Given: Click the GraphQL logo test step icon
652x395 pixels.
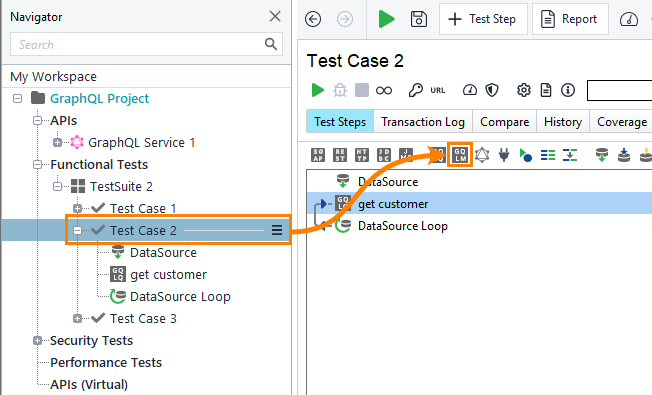Looking at the screenshot, I should click(482, 155).
